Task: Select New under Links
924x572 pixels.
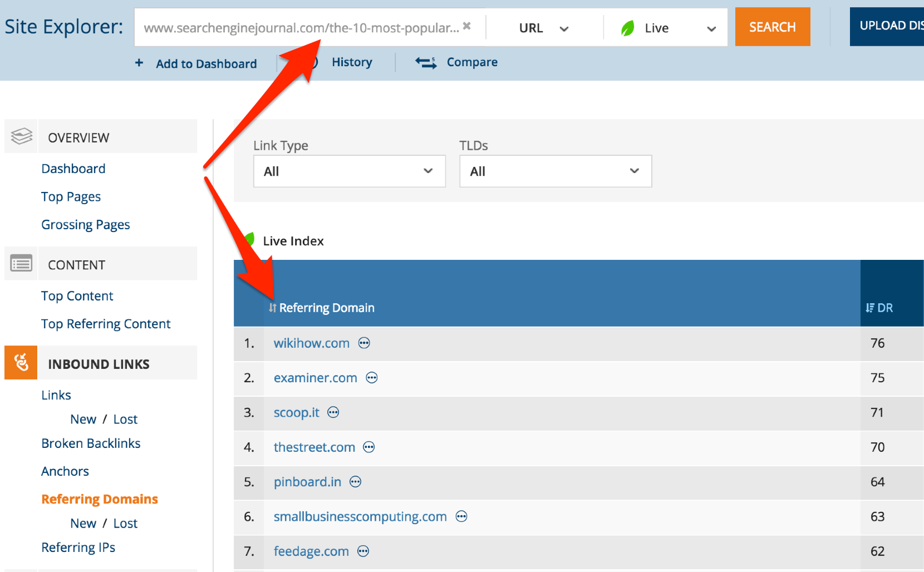Action: coord(83,419)
